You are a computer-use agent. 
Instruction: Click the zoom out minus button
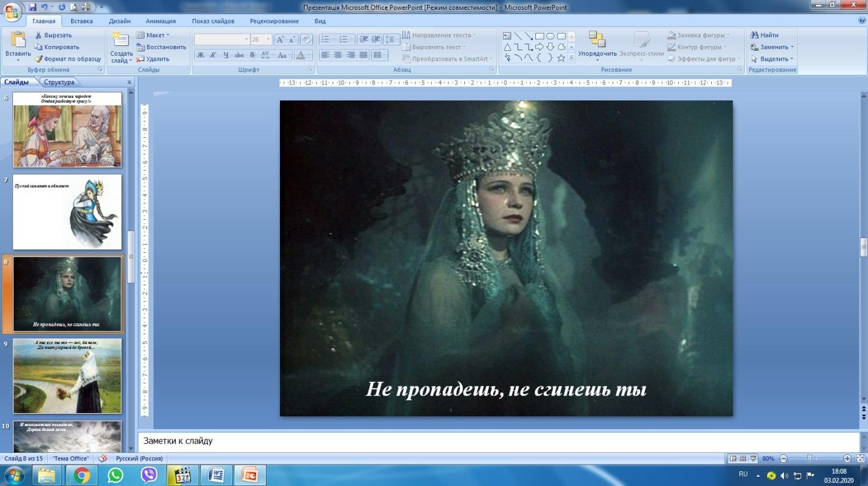[783, 458]
